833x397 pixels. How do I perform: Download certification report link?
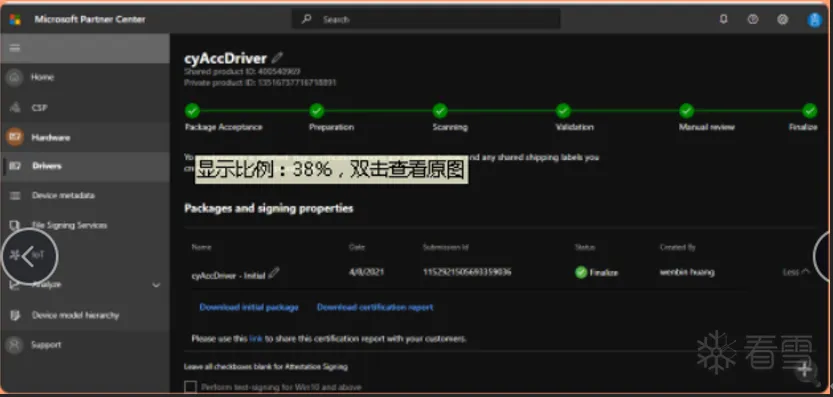point(375,307)
